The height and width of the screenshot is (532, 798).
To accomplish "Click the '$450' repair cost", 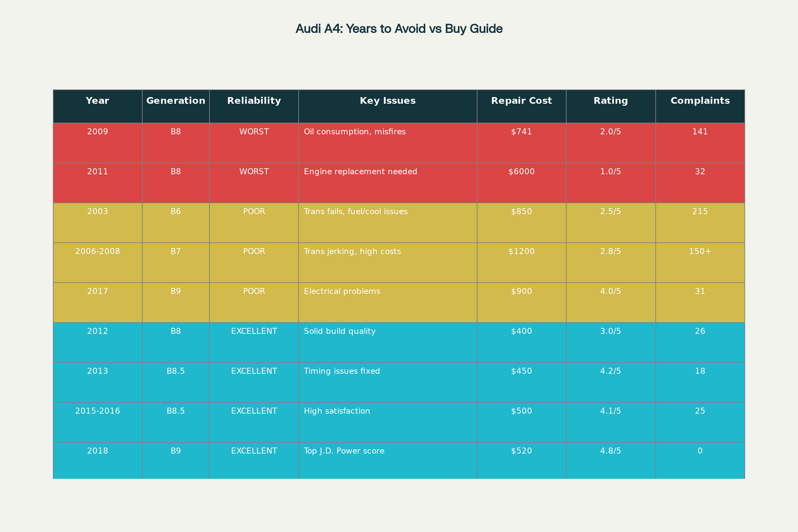I will (x=521, y=371).
